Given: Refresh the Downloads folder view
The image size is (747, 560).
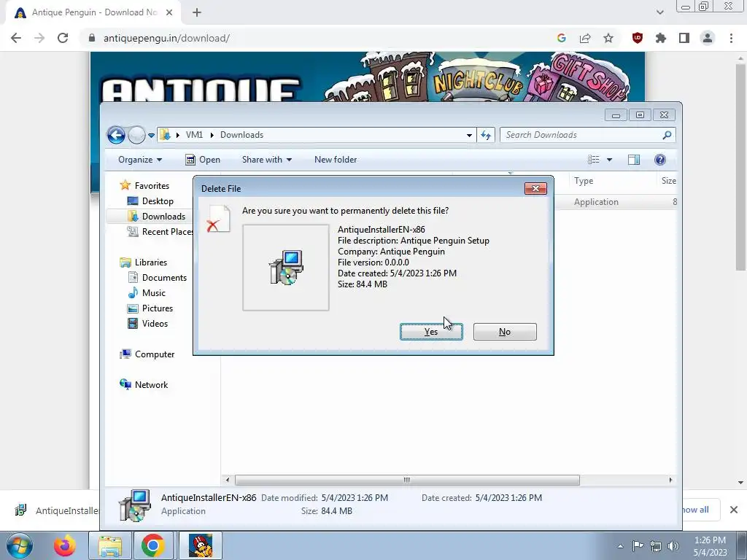Looking at the screenshot, I should click(x=486, y=135).
